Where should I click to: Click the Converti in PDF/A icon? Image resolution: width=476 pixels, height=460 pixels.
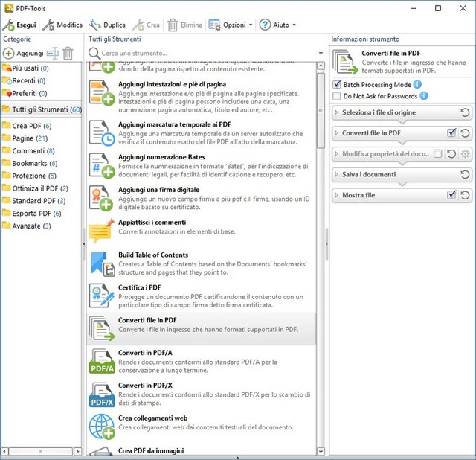(x=102, y=361)
